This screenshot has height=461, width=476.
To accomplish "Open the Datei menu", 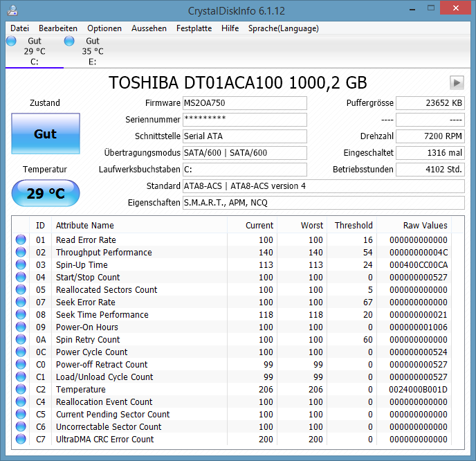I will pyautogui.click(x=20, y=28).
